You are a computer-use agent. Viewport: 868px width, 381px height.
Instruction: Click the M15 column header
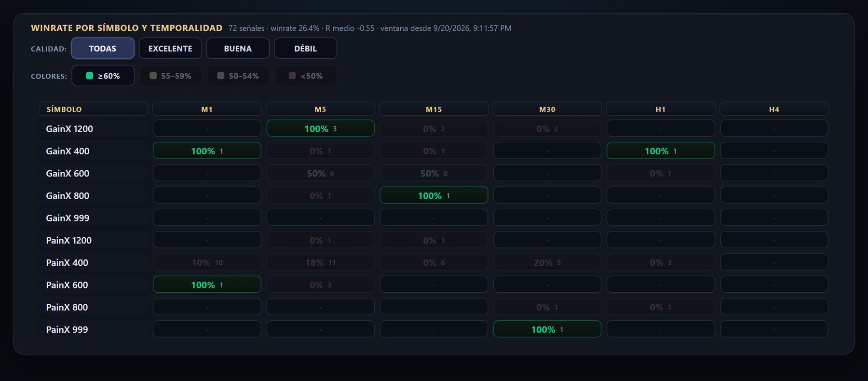[x=434, y=109]
